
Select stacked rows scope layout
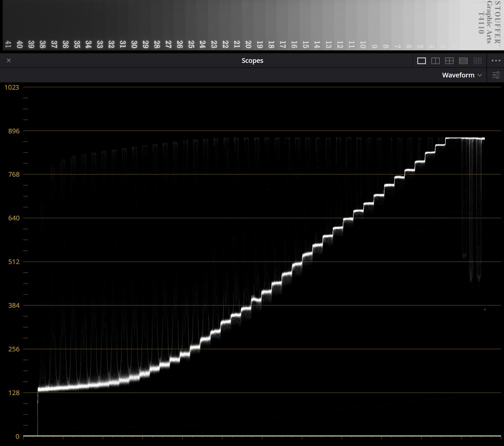[463, 61]
